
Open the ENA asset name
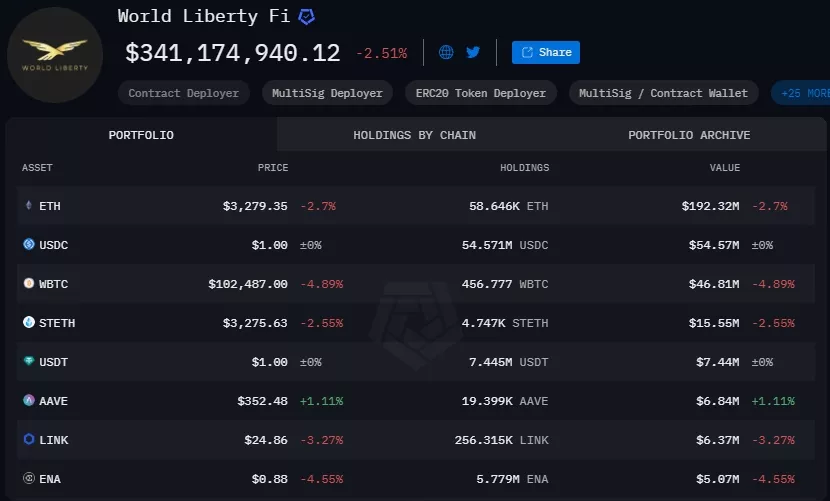pyautogui.click(x=50, y=479)
